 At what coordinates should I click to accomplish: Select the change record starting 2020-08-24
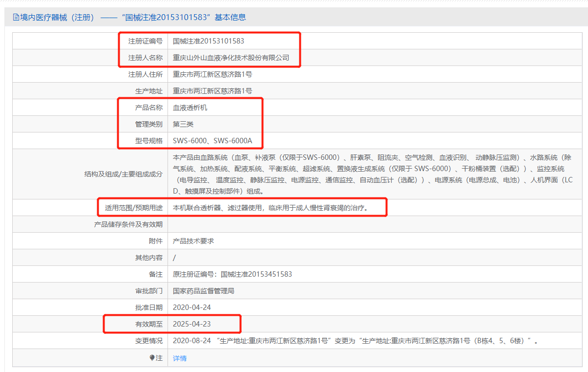coord(356,341)
